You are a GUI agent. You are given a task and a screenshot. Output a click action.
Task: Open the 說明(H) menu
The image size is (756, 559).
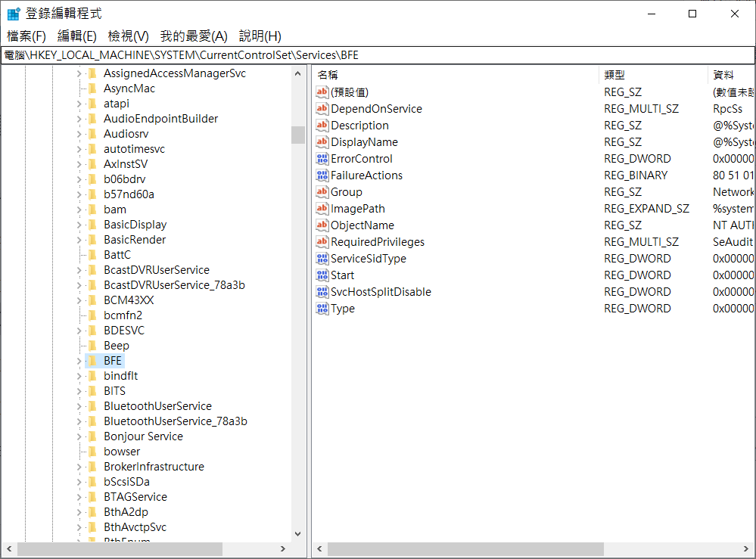click(x=260, y=36)
